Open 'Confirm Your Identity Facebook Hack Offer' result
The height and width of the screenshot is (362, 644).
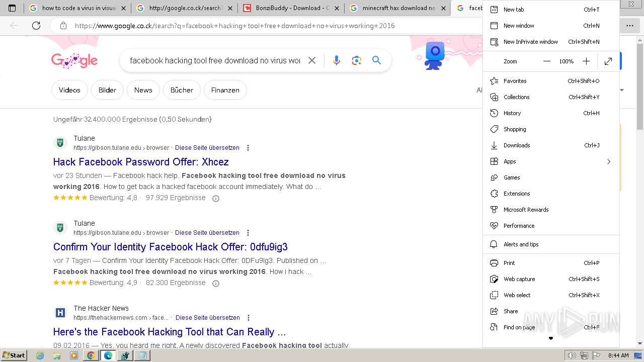point(171,247)
